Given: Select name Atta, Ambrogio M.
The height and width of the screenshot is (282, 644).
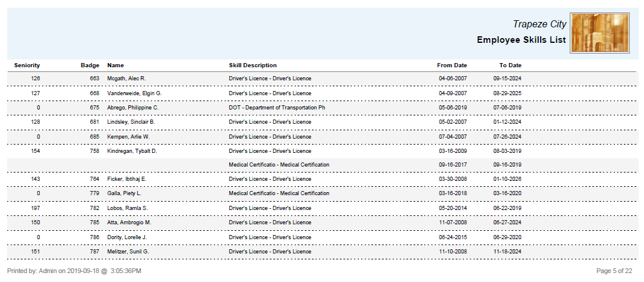Looking at the screenshot, I should click(x=129, y=223).
